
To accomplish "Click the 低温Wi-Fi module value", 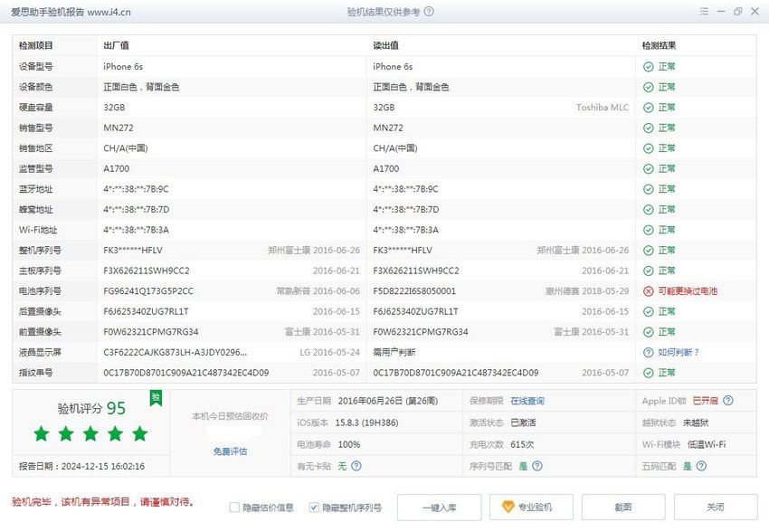I will tap(707, 445).
